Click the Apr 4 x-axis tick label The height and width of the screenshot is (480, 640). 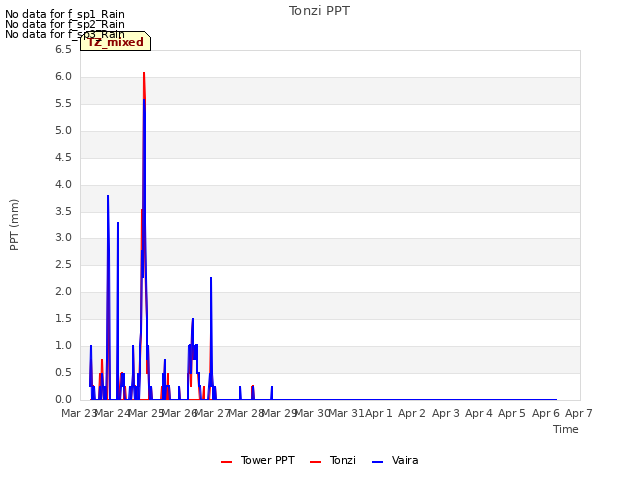tap(479, 413)
